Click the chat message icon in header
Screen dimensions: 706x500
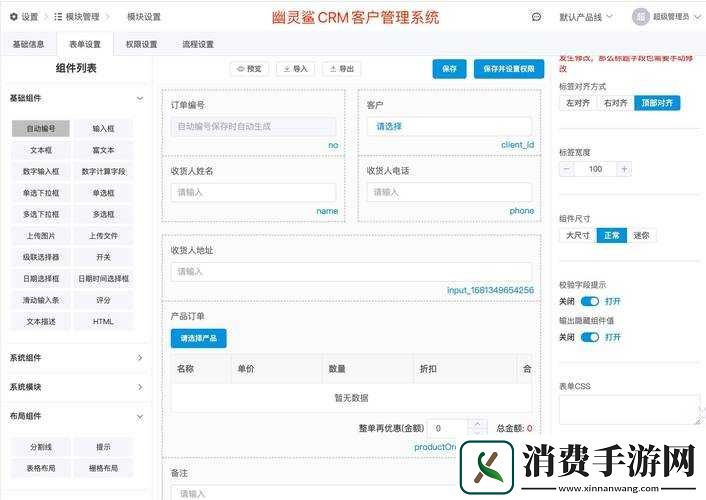coord(537,17)
